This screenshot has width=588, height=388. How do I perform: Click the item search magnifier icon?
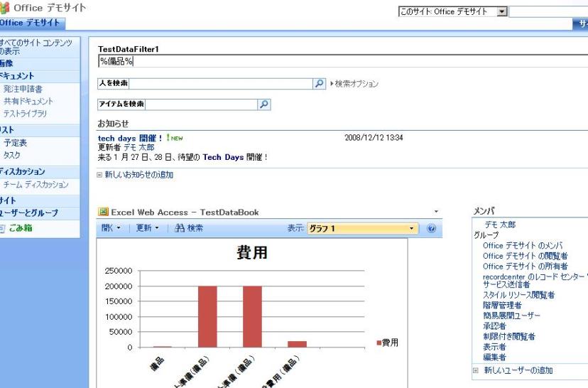coord(264,104)
